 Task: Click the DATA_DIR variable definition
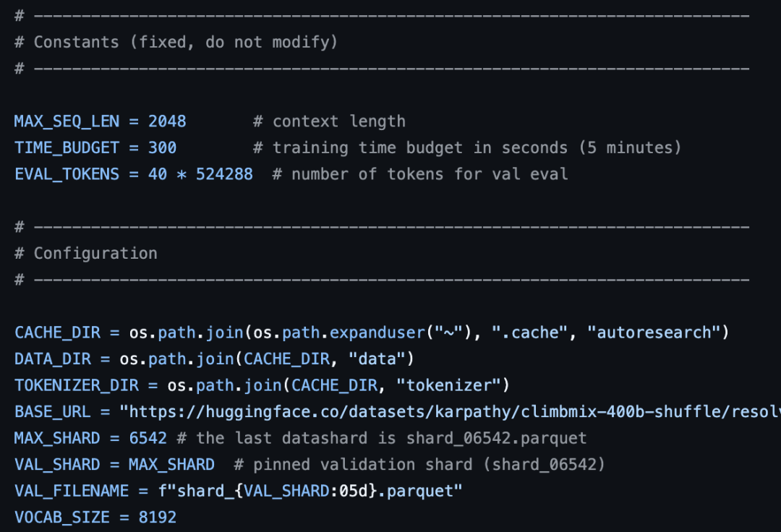[52, 359]
